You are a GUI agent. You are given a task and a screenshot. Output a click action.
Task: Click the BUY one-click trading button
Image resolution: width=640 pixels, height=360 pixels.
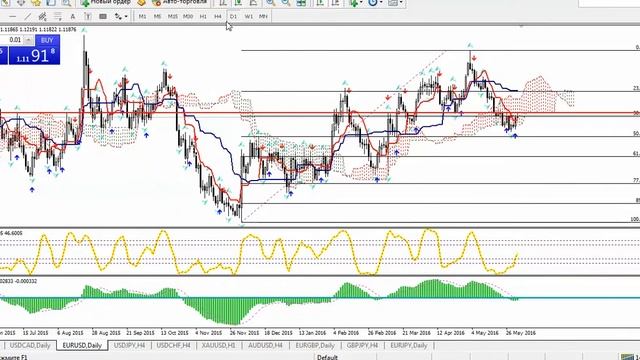point(47,40)
